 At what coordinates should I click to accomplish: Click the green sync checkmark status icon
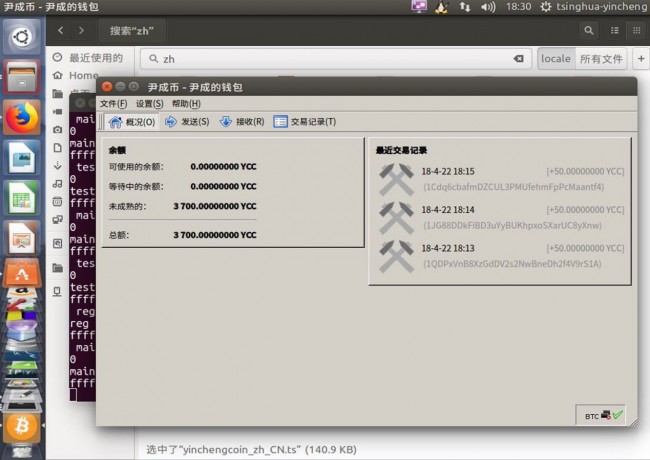[x=618, y=415]
